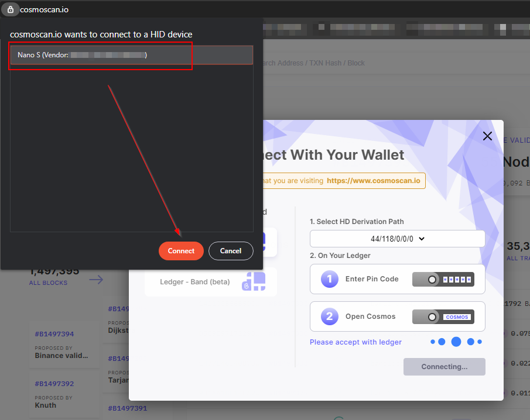Click the '1. Select HD Derivation Path' heading
This screenshot has height=420, width=530.
click(x=357, y=222)
